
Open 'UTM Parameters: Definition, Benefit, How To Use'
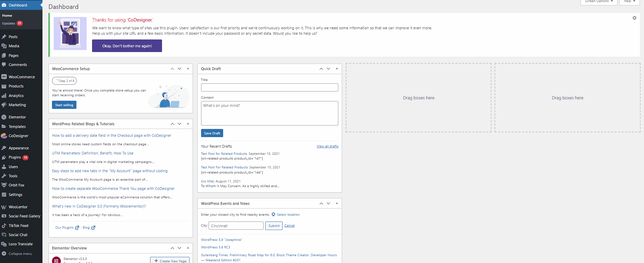point(93,153)
